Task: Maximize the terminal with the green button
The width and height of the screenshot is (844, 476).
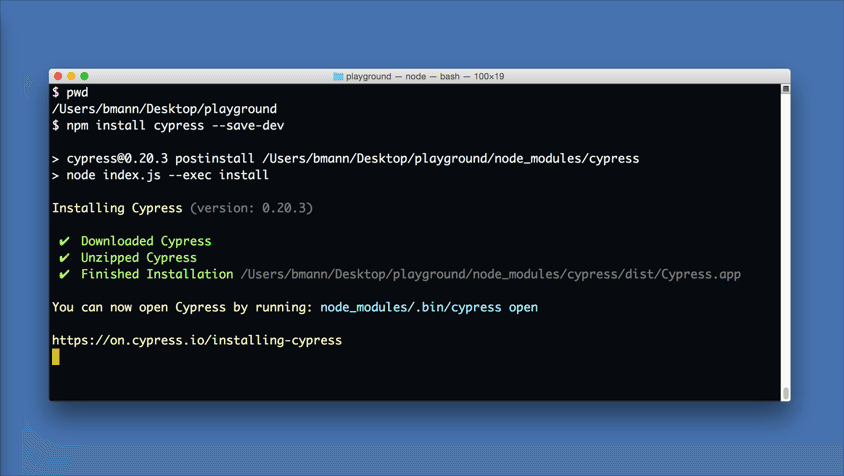Action: coord(84,76)
